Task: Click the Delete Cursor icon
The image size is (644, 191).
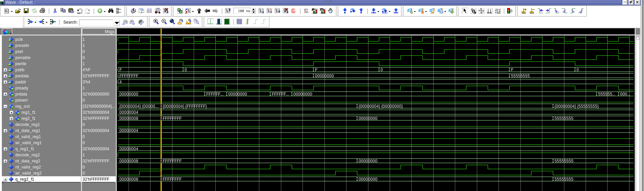Action: coord(532,11)
